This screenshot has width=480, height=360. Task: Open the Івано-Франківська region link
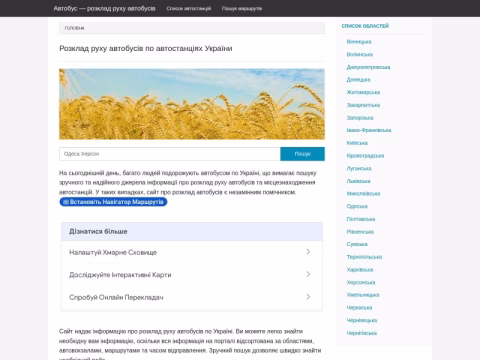tap(369, 130)
